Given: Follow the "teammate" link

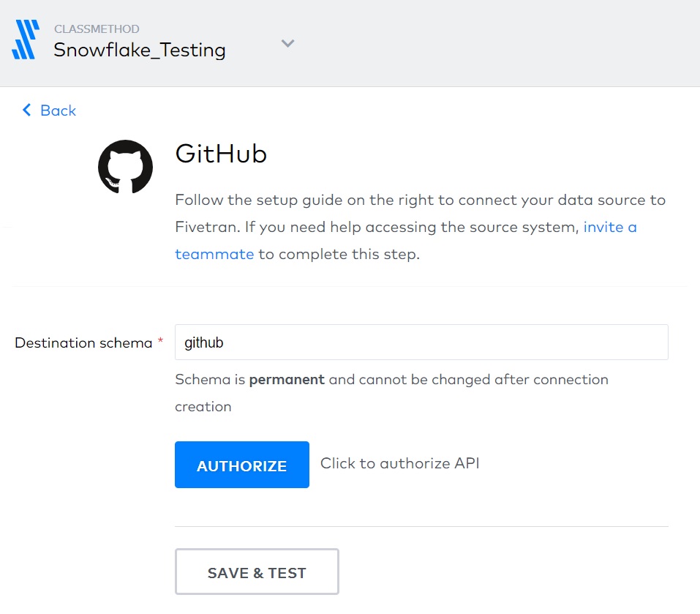Looking at the screenshot, I should click(x=214, y=254).
